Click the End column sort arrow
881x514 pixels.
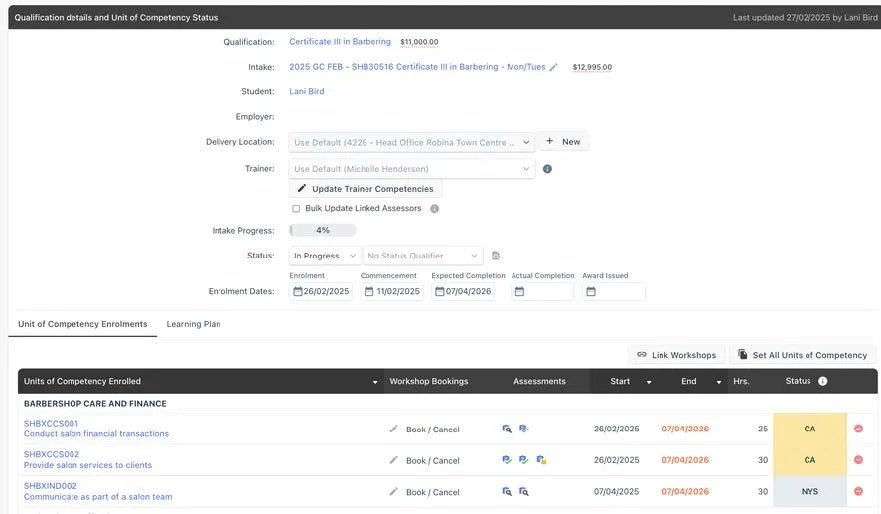pos(719,382)
